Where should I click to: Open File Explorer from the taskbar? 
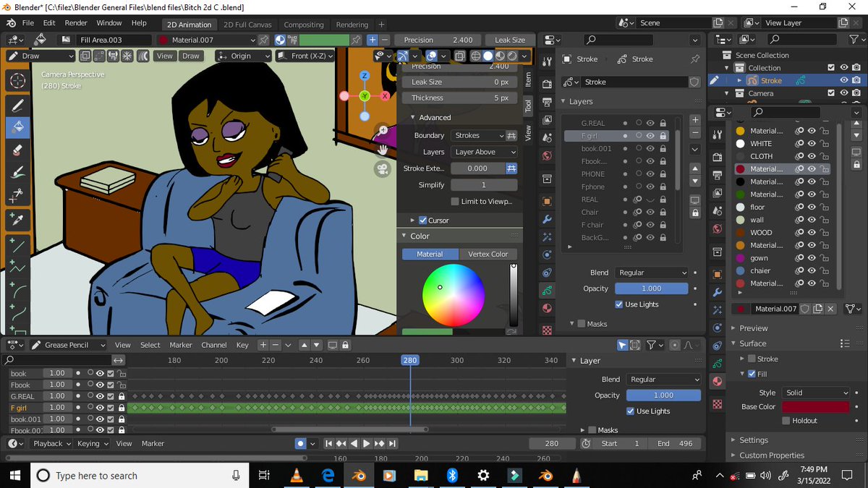[421, 475]
